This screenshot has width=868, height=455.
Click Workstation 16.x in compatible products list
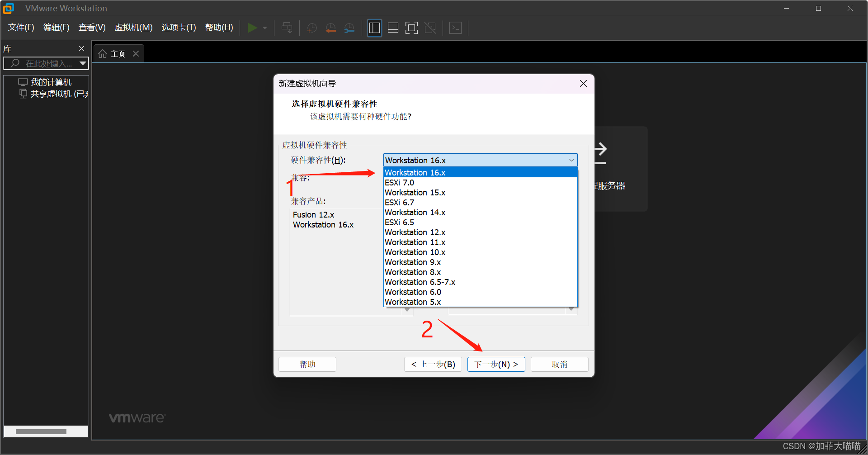(x=323, y=224)
